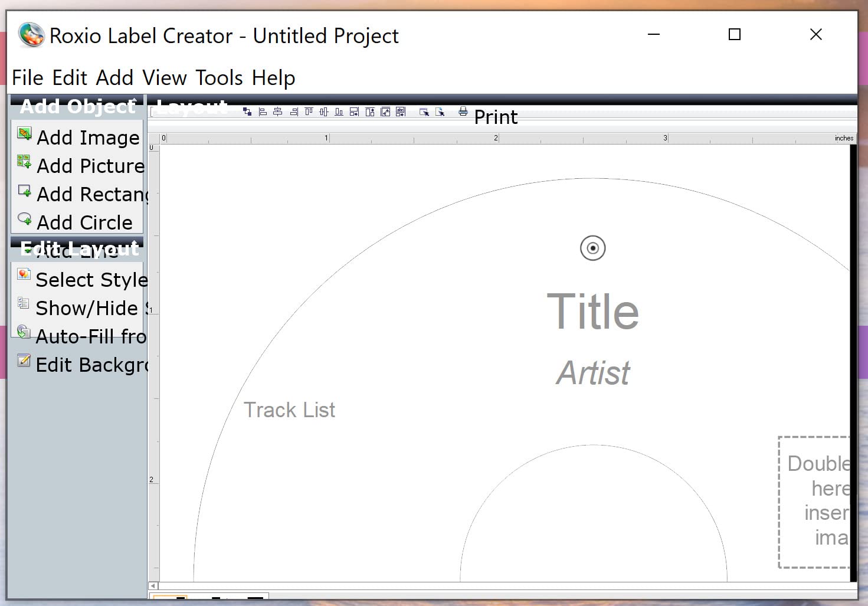Click the disc symbol above Title
The image size is (868, 606).
592,248
